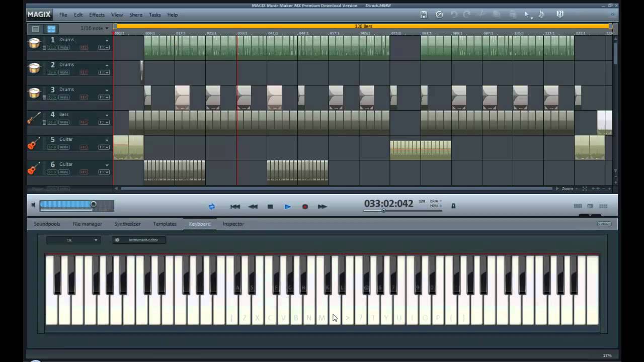
Task: Click the export arrow icon in the top toolbar
Action: (x=439, y=15)
